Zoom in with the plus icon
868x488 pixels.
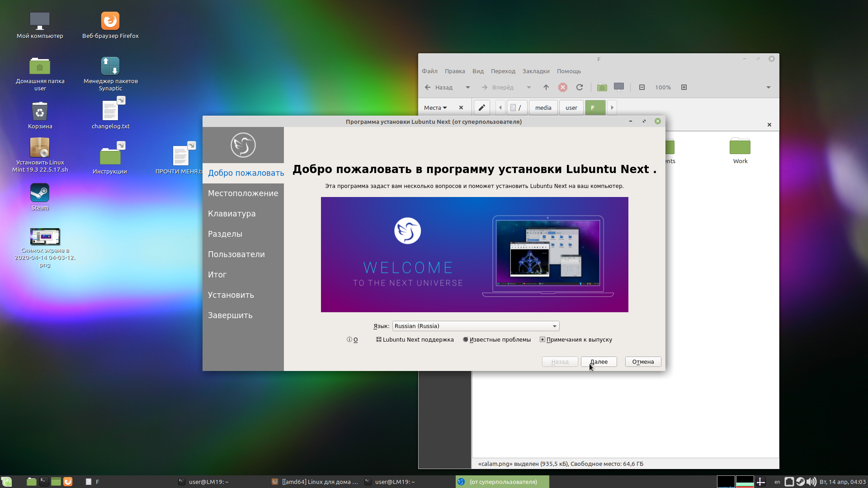pos(684,87)
